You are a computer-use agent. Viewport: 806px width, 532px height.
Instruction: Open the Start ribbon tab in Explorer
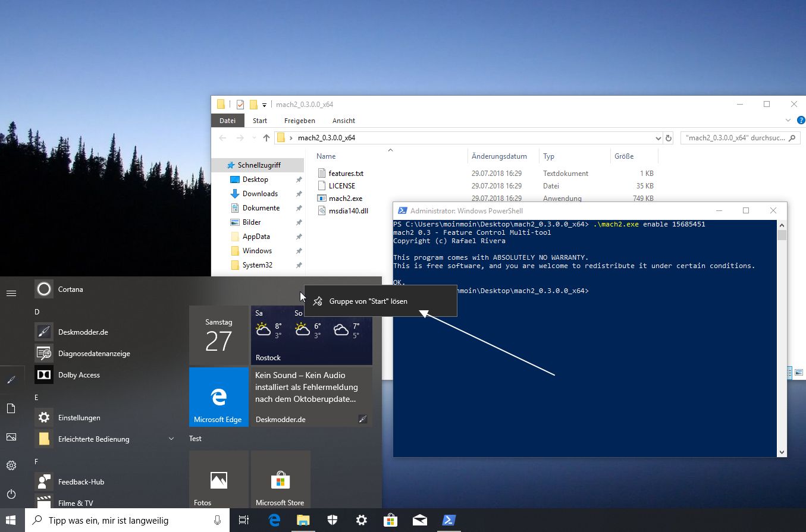[260, 121]
